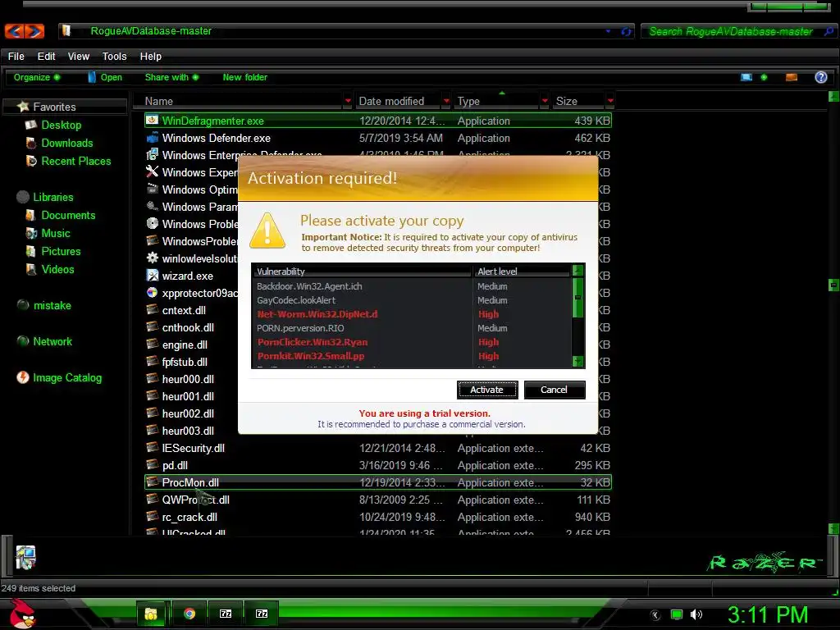Image resolution: width=840 pixels, height=630 pixels.
Task: Open the File menu
Action: coord(16,57)
